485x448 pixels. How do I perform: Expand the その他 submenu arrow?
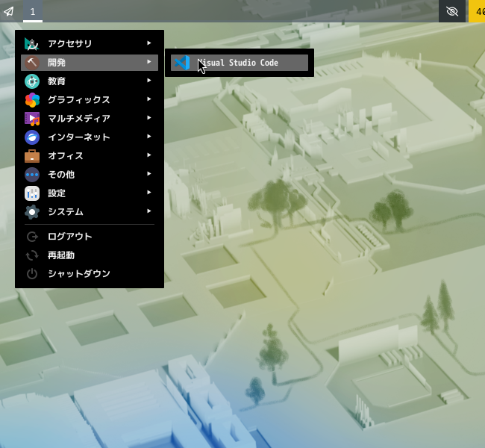coord(149,174)
